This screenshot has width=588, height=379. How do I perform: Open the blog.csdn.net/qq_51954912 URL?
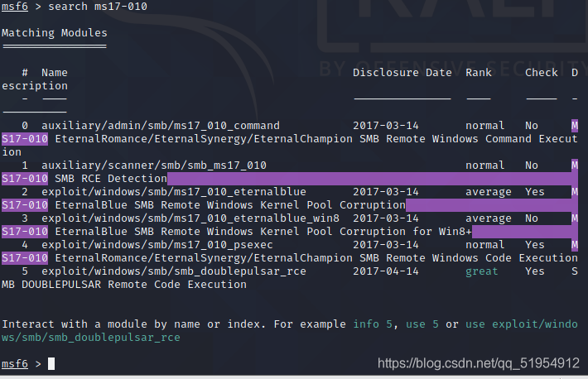tap(479, 363)
